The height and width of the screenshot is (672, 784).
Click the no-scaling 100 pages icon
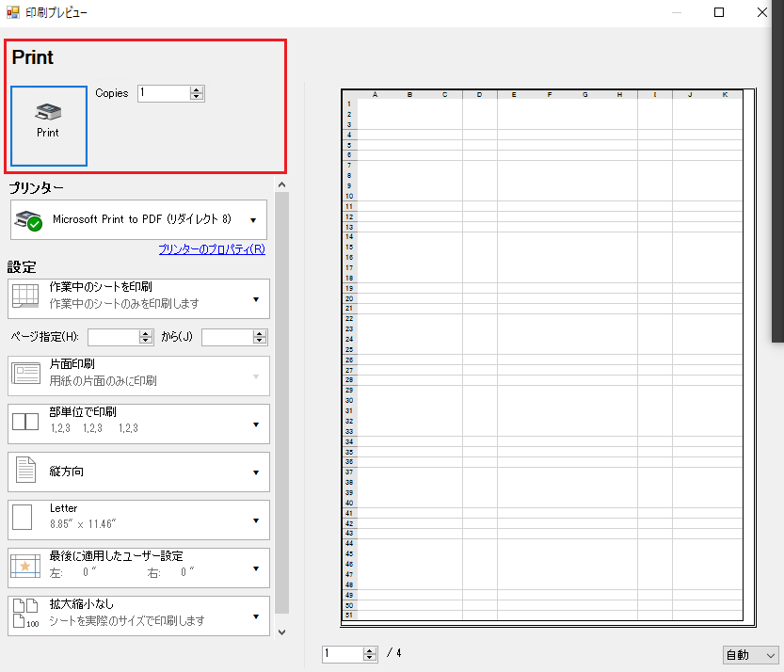tap(25, 613)
